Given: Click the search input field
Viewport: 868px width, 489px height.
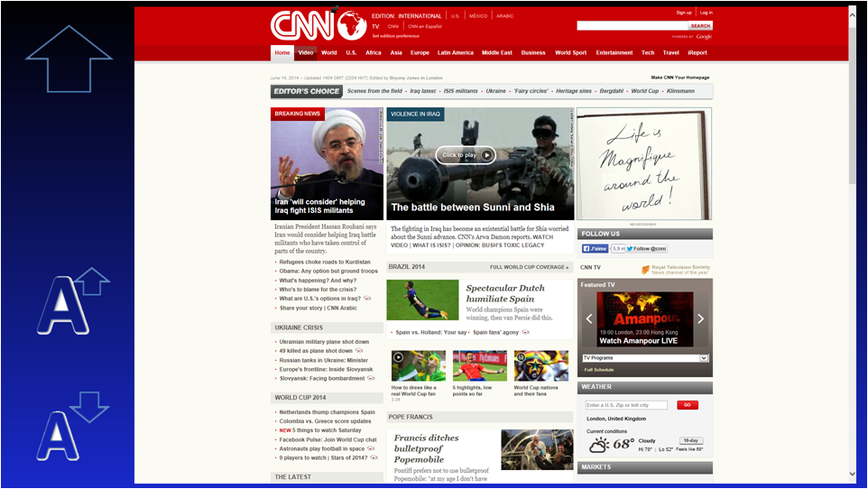Looking at the screenshot, I should coord(633,25).
